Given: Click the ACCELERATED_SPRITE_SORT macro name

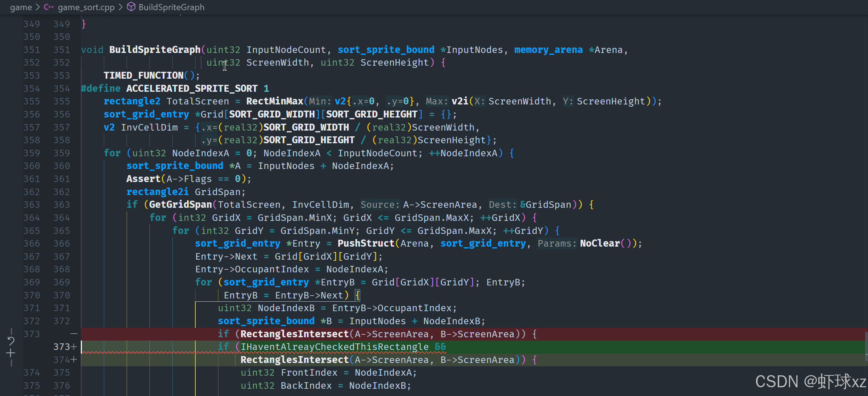Looking at the screenshot, I should (192, 88).
